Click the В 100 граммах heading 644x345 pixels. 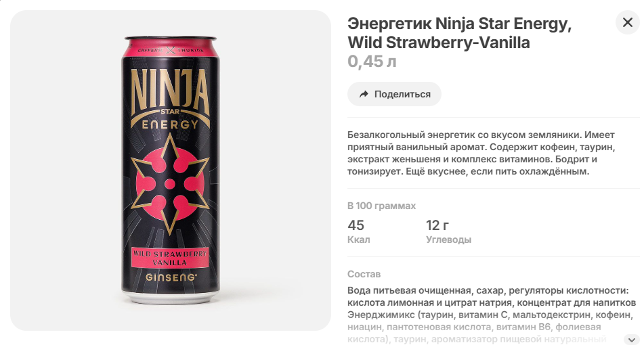point(381,206)
